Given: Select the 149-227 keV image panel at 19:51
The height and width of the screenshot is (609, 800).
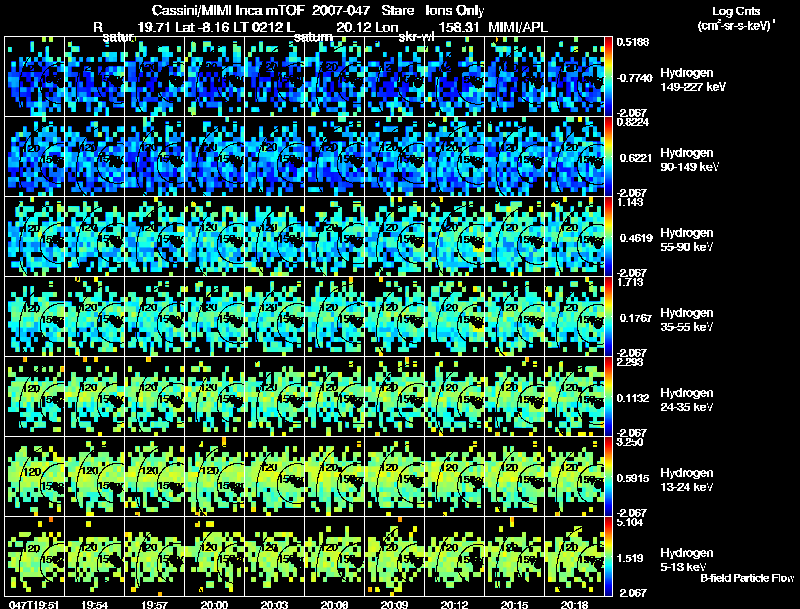Looking at the screenshot, I should coord(34,77).
